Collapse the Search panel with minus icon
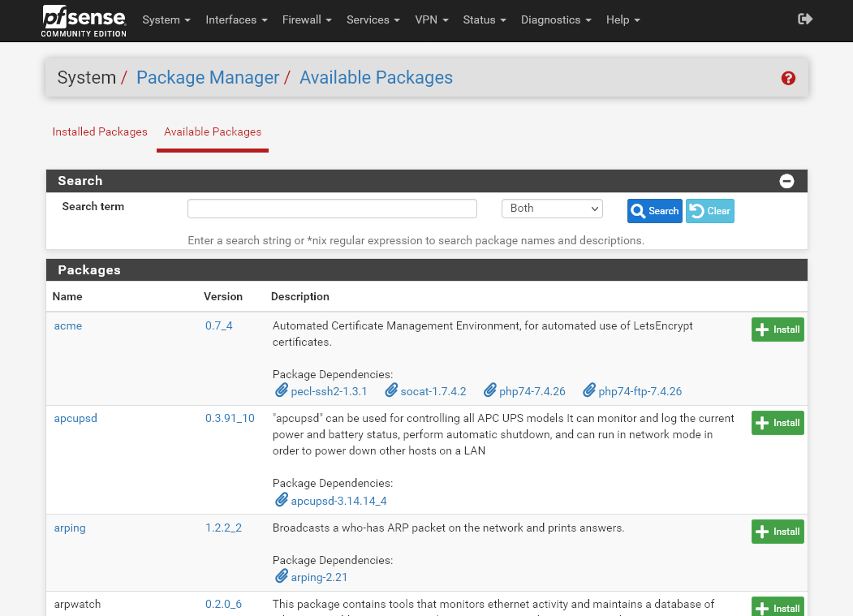Viewport: 853px width, 616px height. click(x=786, y=181)
